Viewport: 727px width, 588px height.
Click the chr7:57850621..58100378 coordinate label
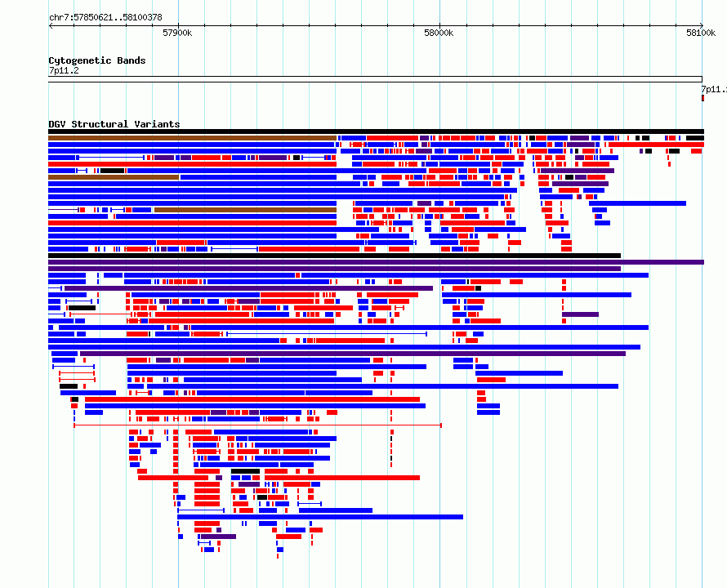(x=105, y=17)
